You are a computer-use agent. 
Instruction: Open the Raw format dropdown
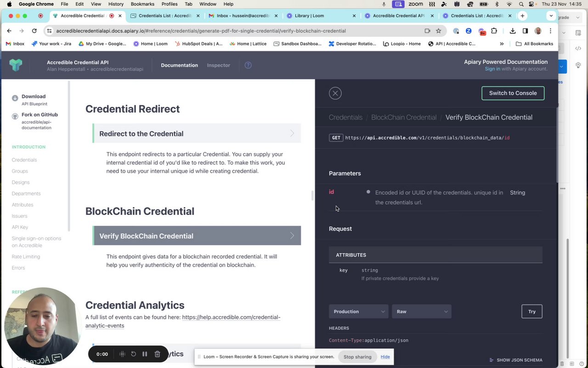pos(421,311)
